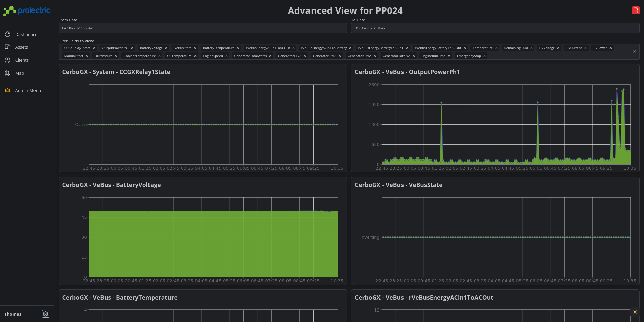Click the rVeBusEnergyACIn1ToACOut chart title
Viewport: 644px width, 322px height.
(424, 298)
